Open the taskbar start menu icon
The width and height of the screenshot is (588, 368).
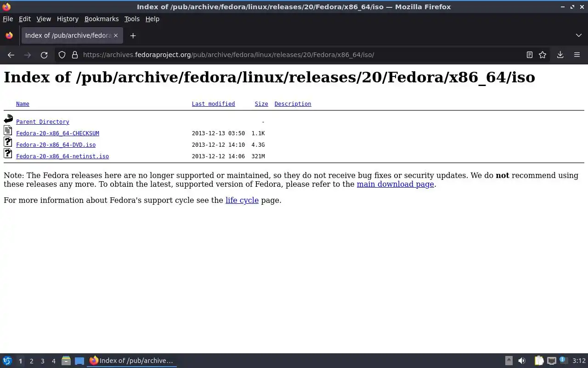[7, 361]
